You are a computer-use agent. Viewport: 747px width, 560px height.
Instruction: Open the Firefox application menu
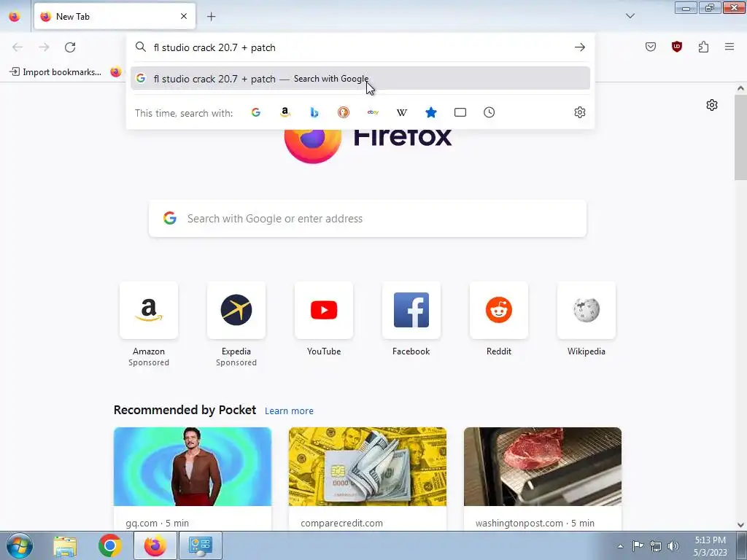[x=729, y=47]
